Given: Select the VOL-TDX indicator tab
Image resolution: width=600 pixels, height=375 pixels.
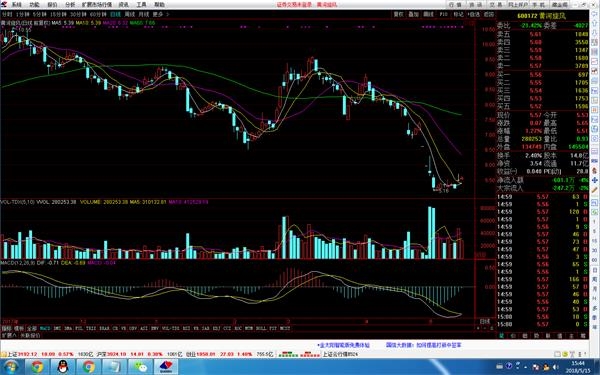Looking at the screenshot, I should 170,328.
